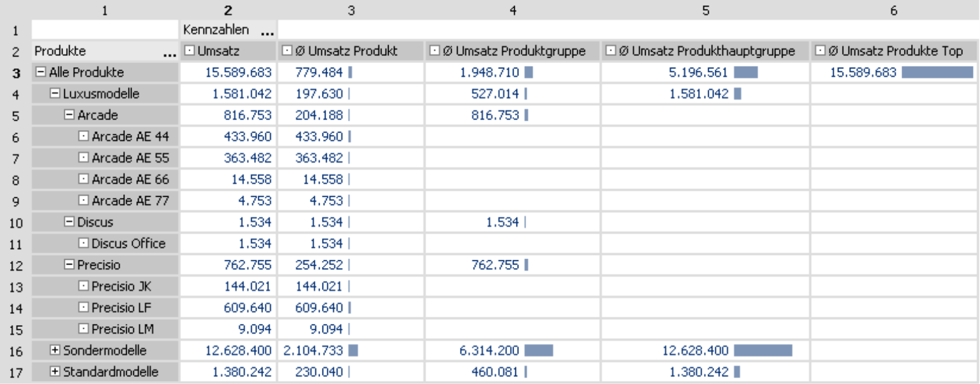Click the Alle Produkte bar showing 5.196.561
The width and height of the screenshot is (980, 384).
pos(745,72)
